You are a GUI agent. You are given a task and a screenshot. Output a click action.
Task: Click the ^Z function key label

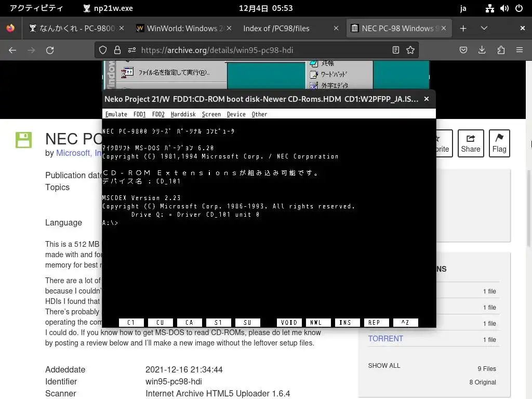[x=405, y=322]
